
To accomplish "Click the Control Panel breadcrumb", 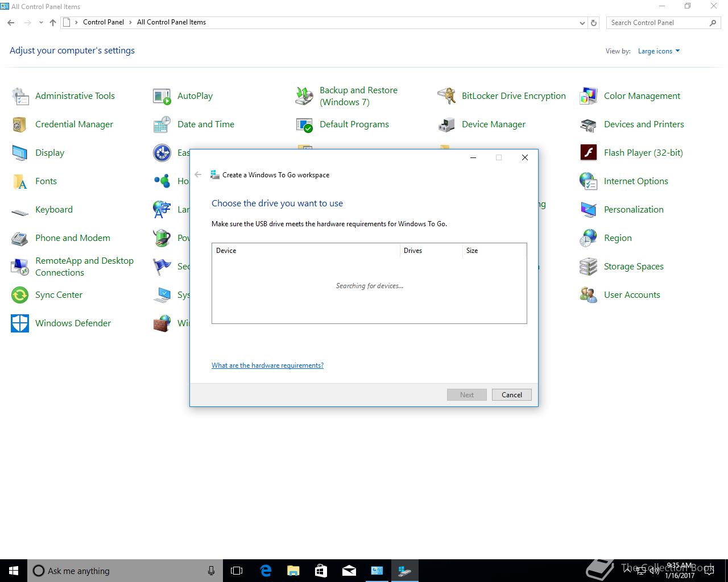I will [x=103, y=22].
